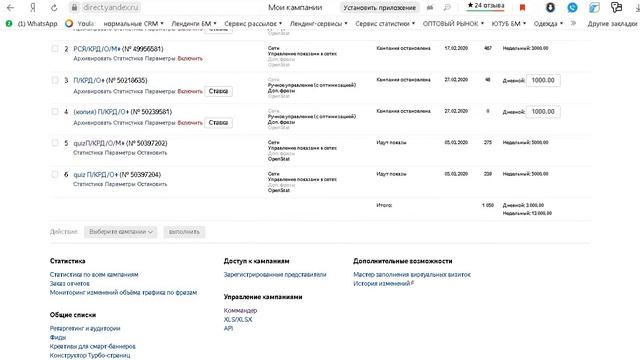The width and height of the screenshot is (640, 360).
Task: Expand 'ОПТОВЫЙ РЫНОК' bookmarks folder
Action: coord(453,24)
